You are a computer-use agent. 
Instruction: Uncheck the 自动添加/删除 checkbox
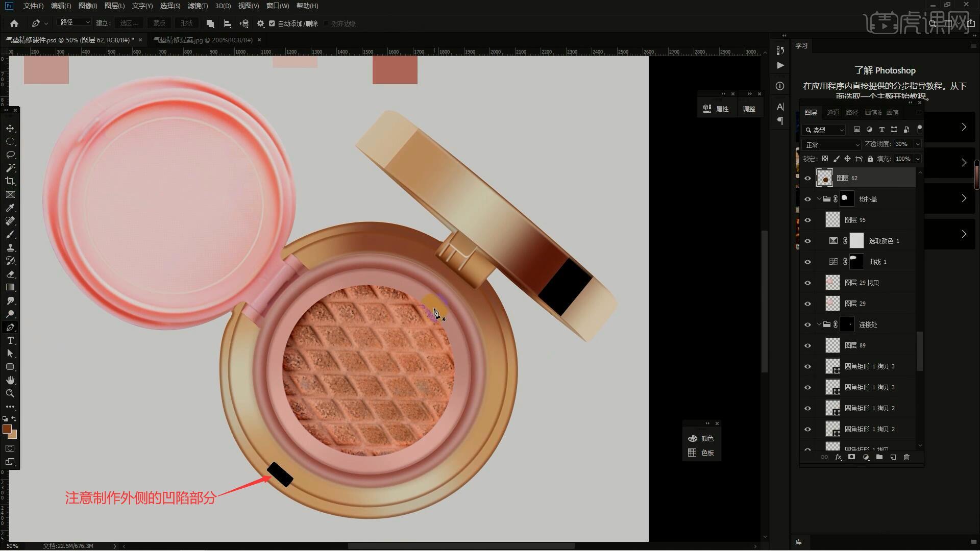coord(272,23)
